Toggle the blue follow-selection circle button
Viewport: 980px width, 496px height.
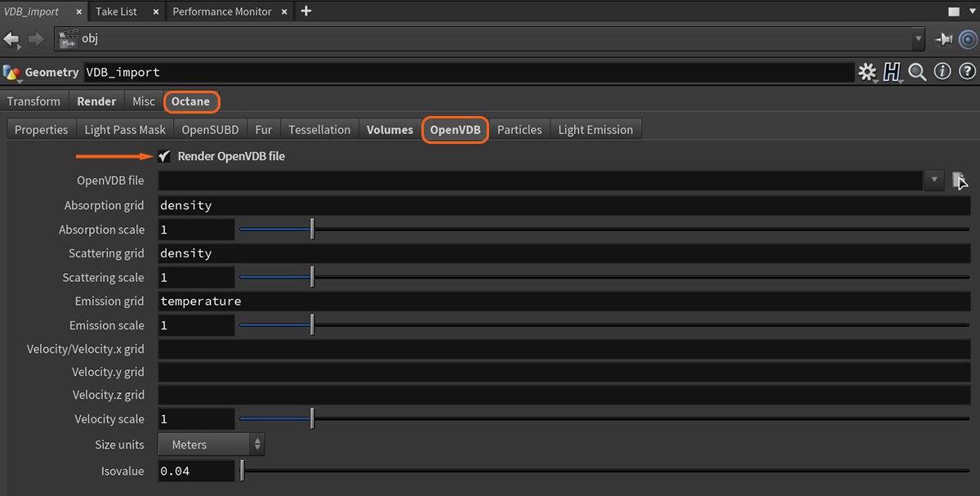point(968,38)
